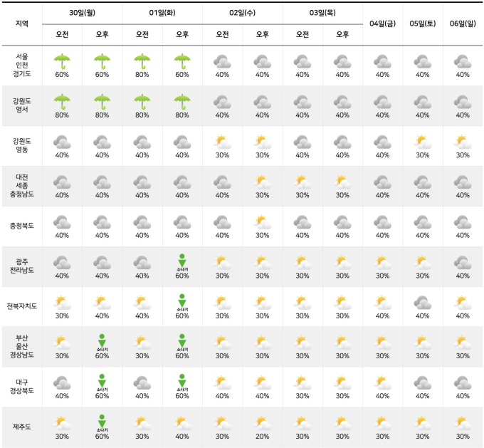This screenshot has width=484, height=448.
Task: Click the Seoul 01일 오전 80% umbrella icon
Action: coord(142,61)
